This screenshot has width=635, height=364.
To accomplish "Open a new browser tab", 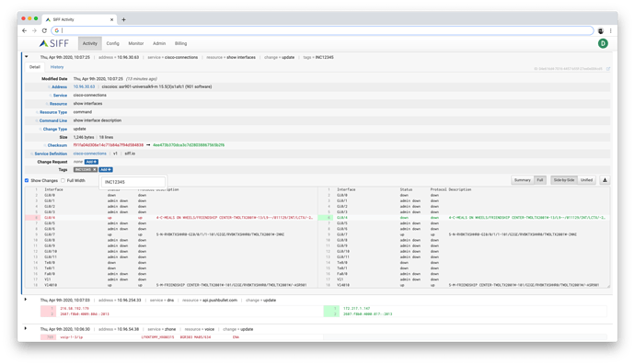I will pos(123,19).
